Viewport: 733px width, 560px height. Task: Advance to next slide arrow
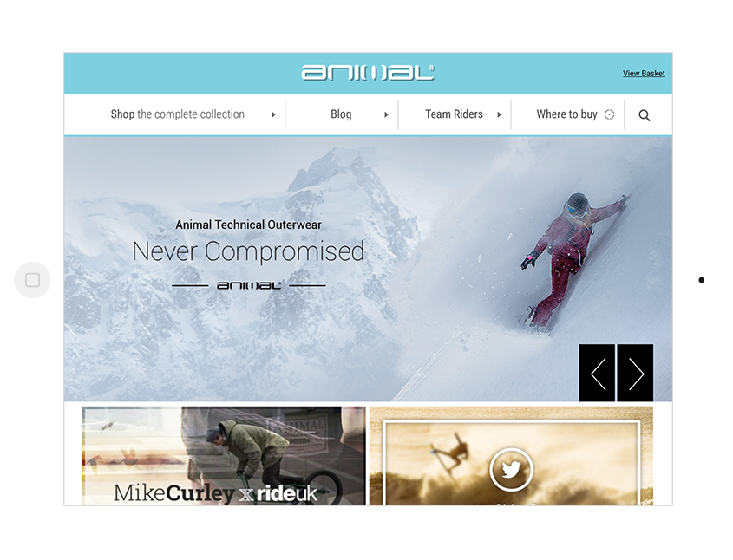[635, 373]
